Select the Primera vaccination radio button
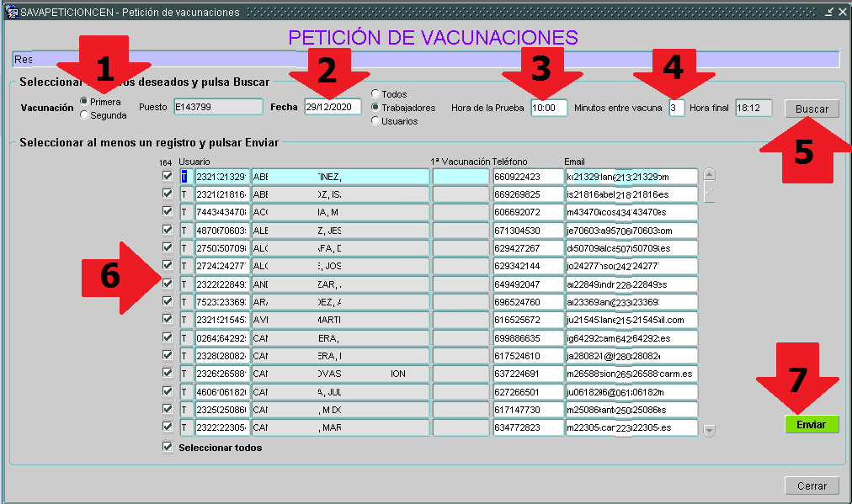The height and width of the screenshot is (504, 852). click(84, 101)
